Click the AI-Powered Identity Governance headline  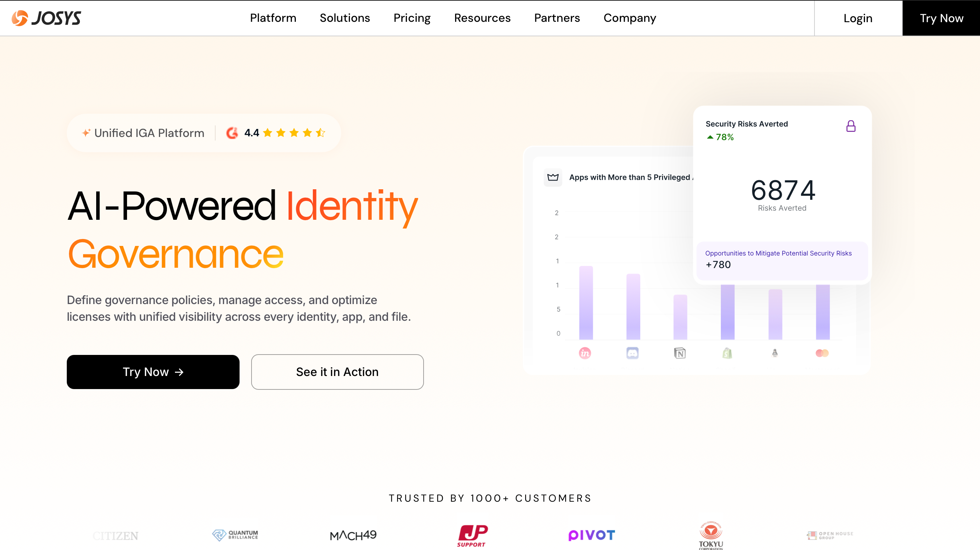click(243, 229)
